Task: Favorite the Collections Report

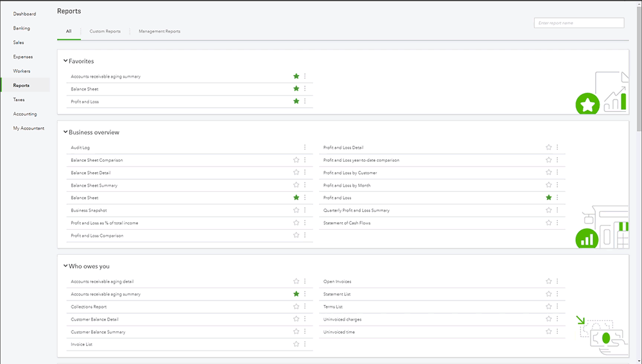Action: [296, 306]
